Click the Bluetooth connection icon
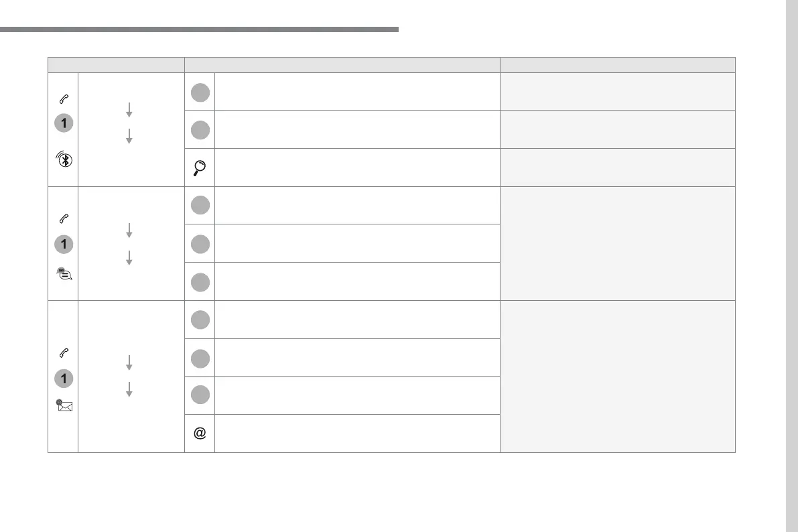The width and height of the screenshot is (798, 532). pos(63,160)
